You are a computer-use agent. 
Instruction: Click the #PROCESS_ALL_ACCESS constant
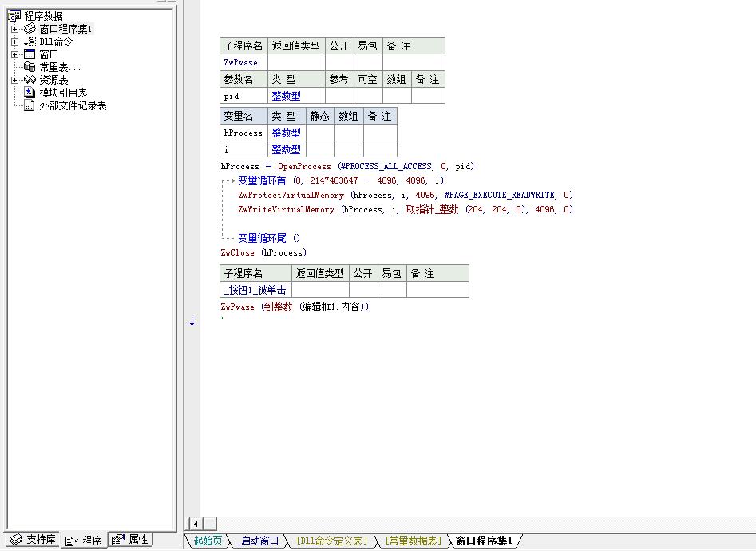386,166
